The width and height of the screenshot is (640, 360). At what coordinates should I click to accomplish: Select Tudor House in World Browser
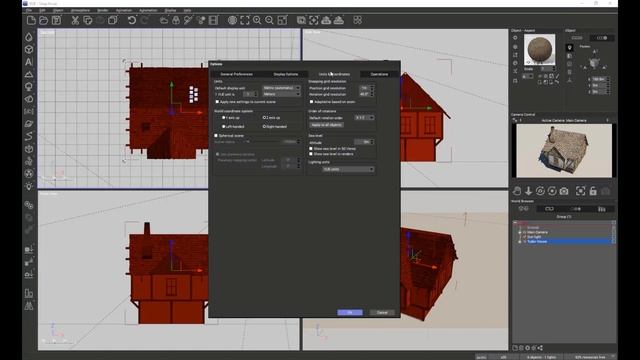click(x=537, y=242)
